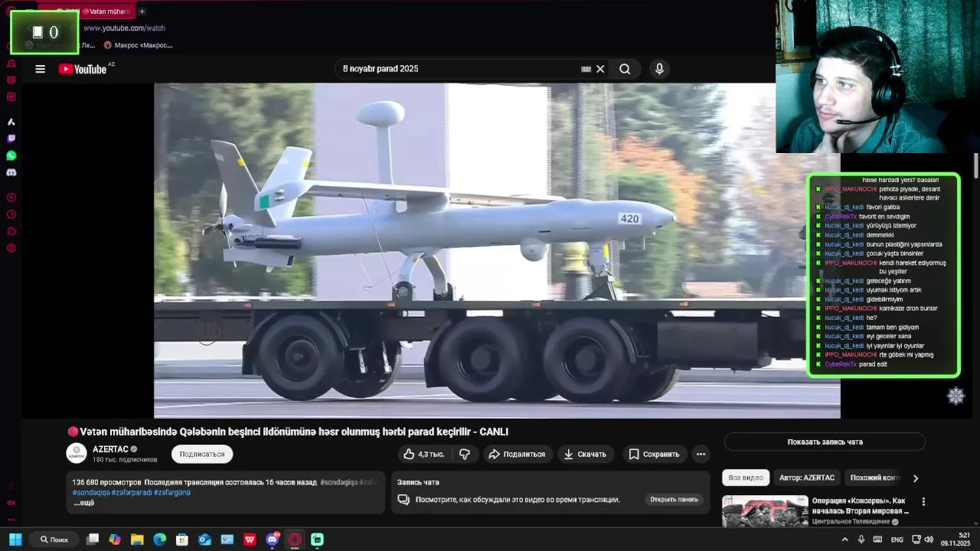The width and height of the screenshot is (980, 551).
Task: Change the ENG input language indicator
Action: click(897, 540)
